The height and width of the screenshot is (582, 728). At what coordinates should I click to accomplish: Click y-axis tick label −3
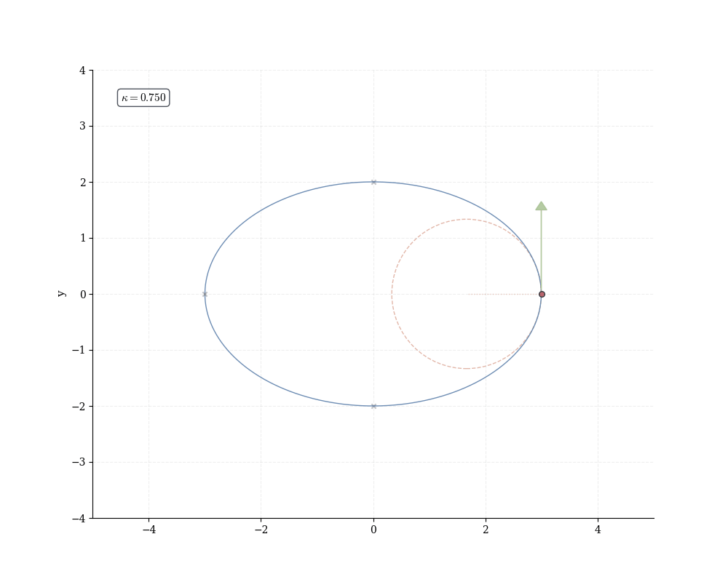(x=79, y=462)
